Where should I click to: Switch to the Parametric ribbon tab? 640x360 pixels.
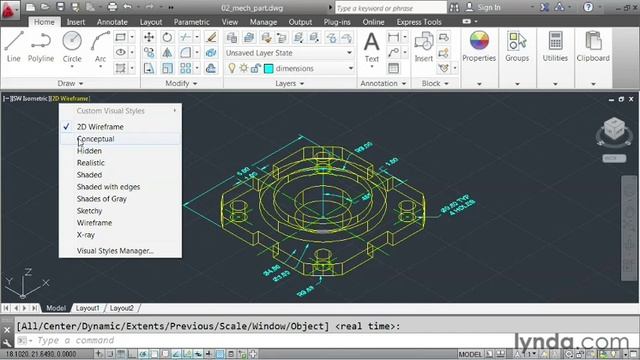191,22
